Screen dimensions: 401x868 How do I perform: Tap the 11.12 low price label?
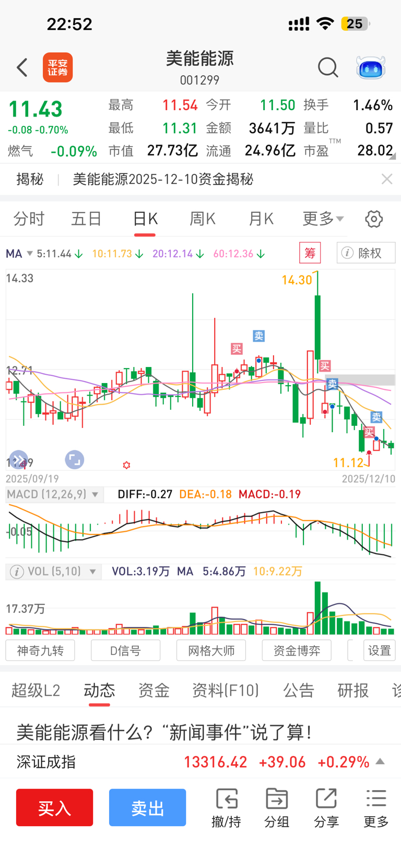pos(348,462)
